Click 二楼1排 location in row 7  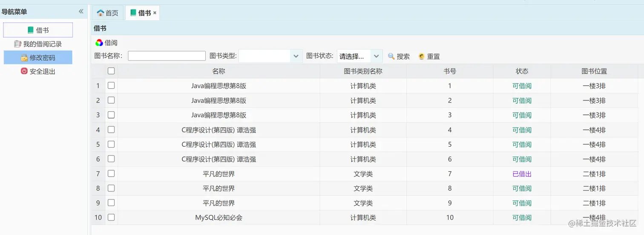[595, 174]
